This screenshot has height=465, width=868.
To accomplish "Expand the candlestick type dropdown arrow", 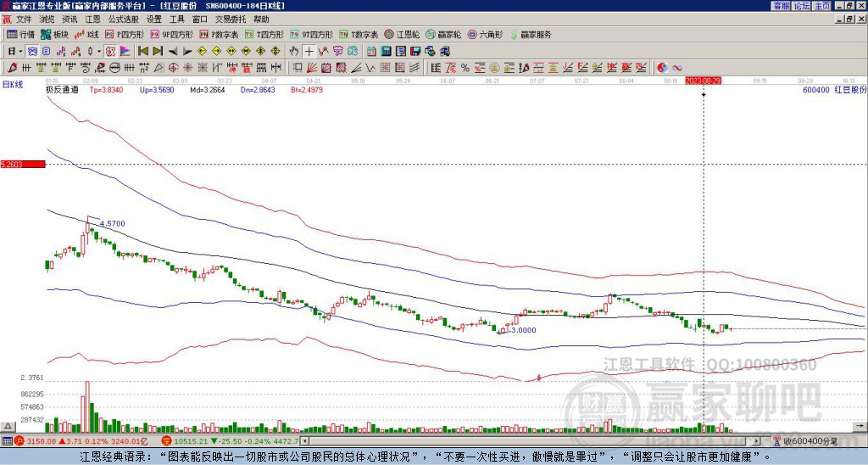I will click(x=99, y=52).
